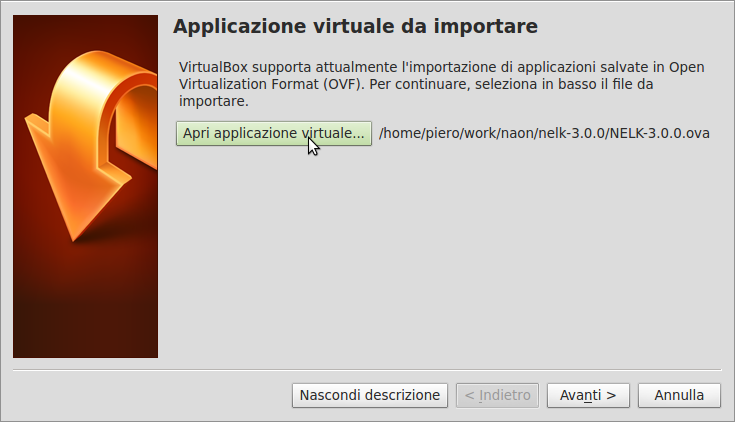The height and width of the screenshot is (422, 735).
Task: Hide the description with Nascondi descrizione
Action: coord(370,395)
